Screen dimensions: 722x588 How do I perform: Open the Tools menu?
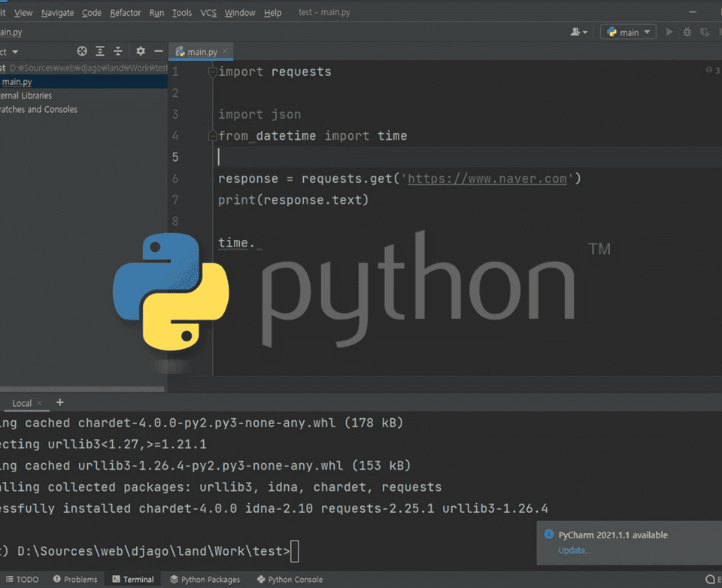click(182, 13)
